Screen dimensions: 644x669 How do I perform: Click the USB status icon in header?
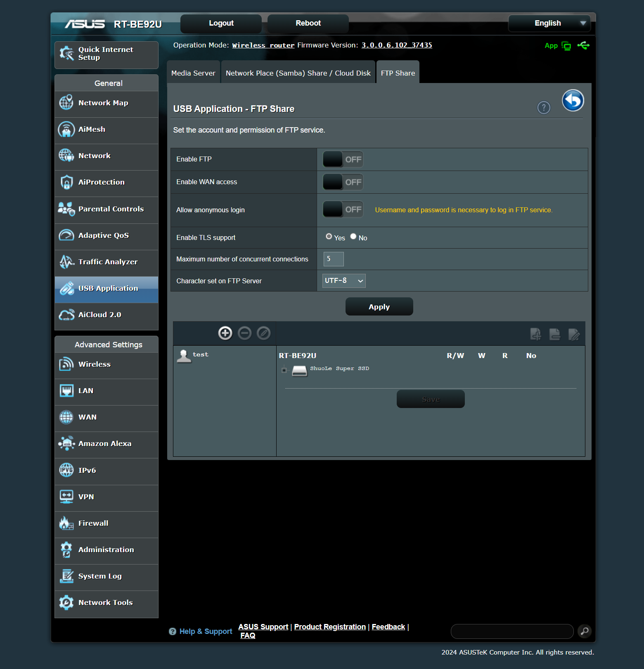tap(583, 45)
